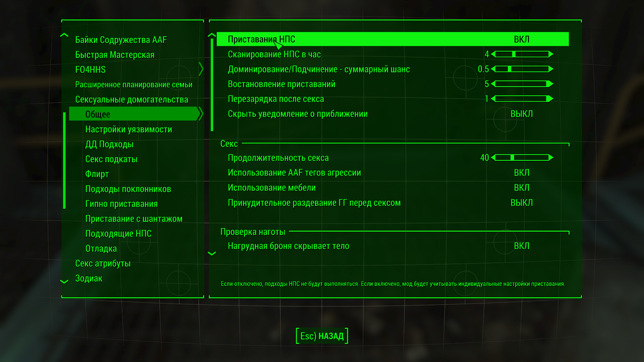Select Флирт menu entry
644x362 pixels.
(97, 174)
